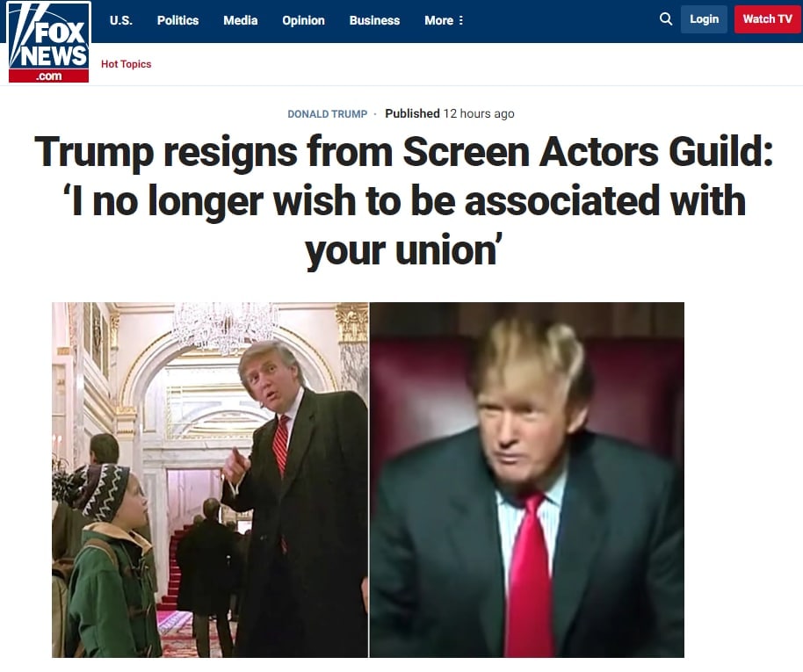The image size is (803, 672).
Task: Open the U.S. section
Action: point(121,20)
